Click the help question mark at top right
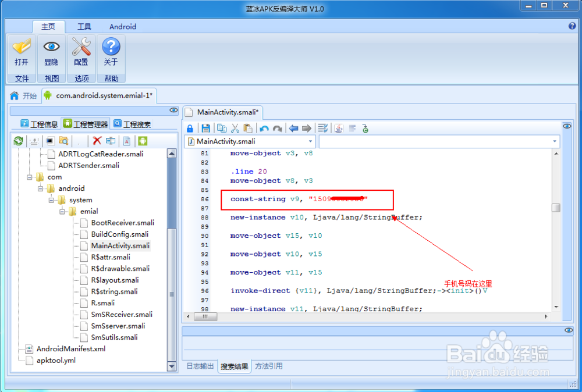Viewport: 582px width, 392px height. click(572, 26)
